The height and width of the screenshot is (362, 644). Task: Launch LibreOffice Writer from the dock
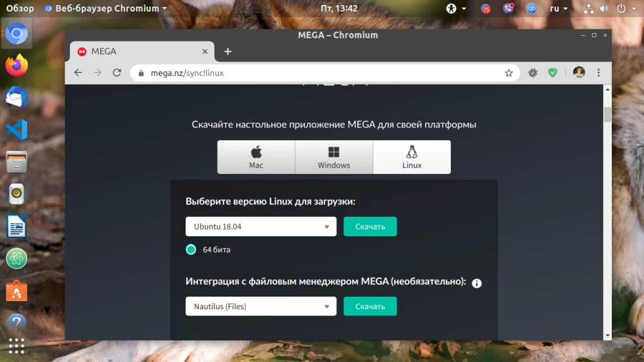(x=16, y=226)
